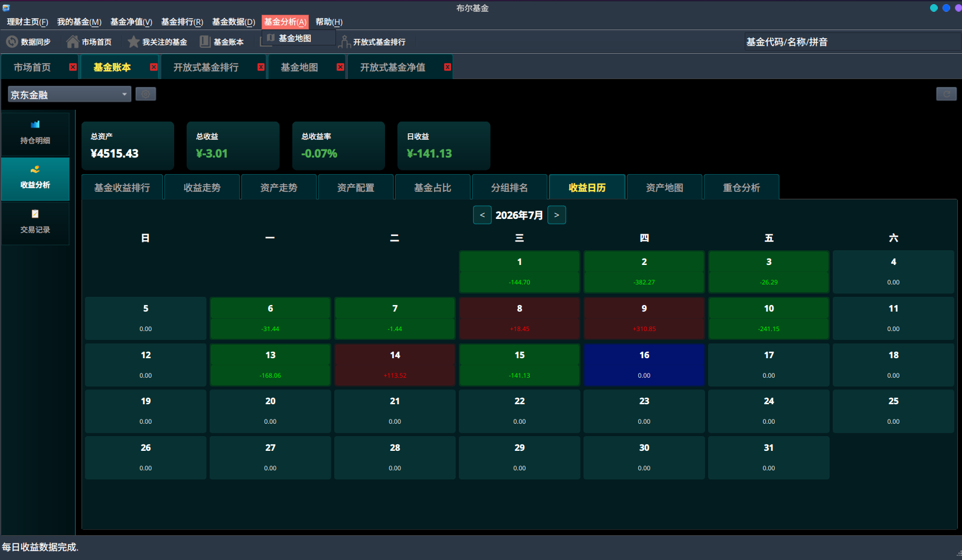Click the 总收益 ¥-3.01 card
Image resolution: width=962 pixels, height=560 pixels.
(233, 146)
